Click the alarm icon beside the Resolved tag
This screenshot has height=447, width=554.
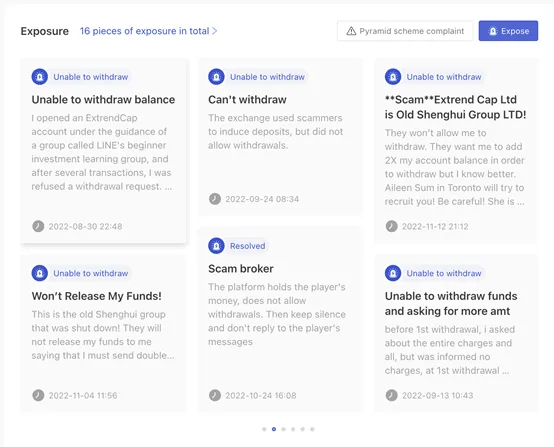point(216,246)
